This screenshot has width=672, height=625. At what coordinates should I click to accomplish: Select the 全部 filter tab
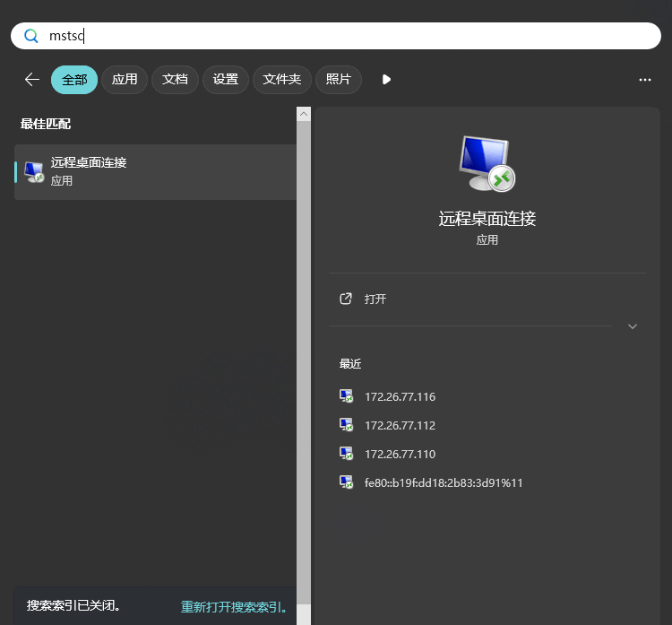point(74,80)
